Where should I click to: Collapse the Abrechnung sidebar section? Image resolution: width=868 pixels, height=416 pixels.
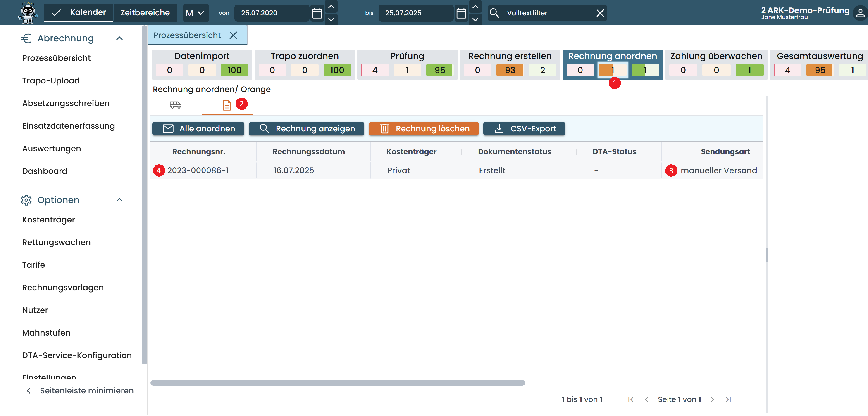[119, 38]
